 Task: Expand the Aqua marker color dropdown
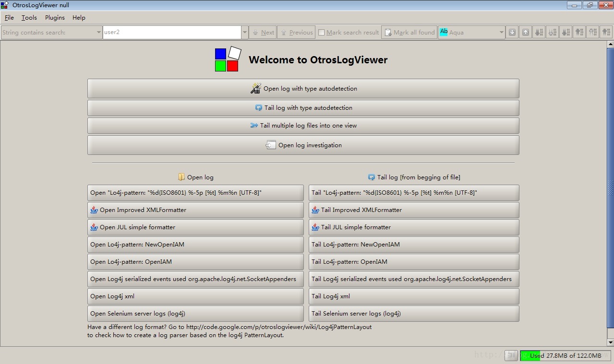(x=501, y=33)
